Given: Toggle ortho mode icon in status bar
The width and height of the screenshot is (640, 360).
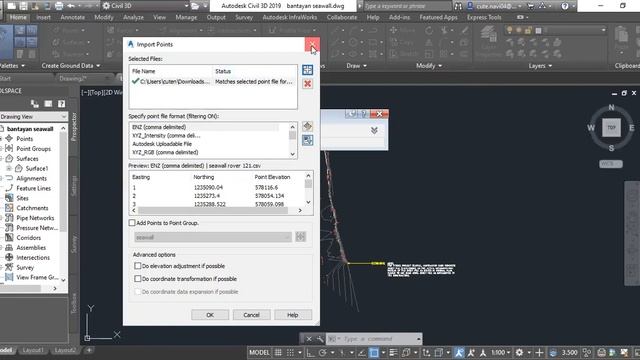Looking at the screenshot, I should (x=310, y=353).
